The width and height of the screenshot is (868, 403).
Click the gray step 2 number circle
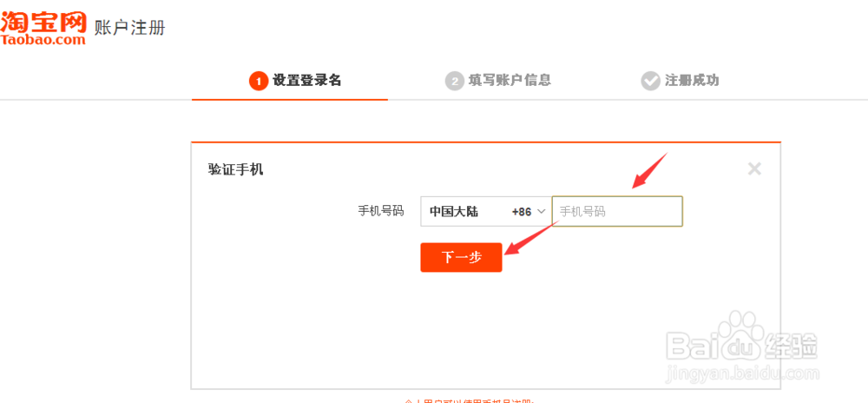click(454, 81)
